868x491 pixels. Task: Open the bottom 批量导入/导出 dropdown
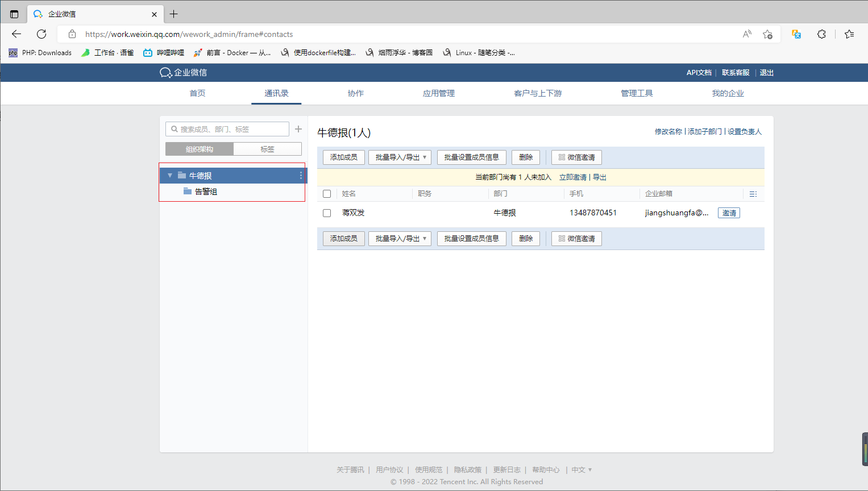(400, 239)
